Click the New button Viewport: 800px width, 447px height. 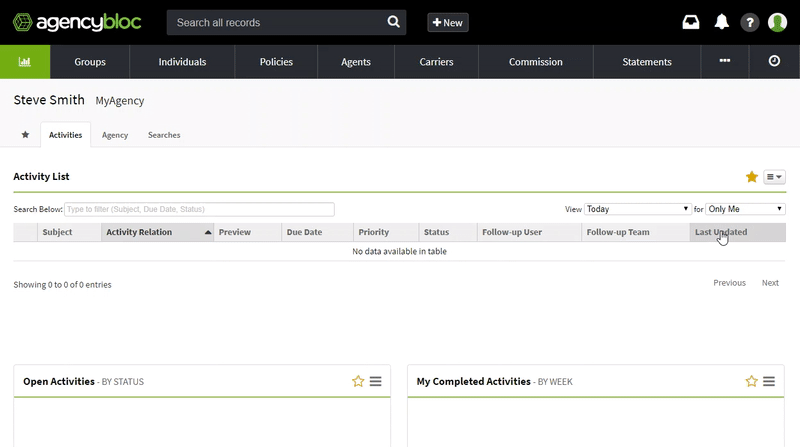coord(447,22)
